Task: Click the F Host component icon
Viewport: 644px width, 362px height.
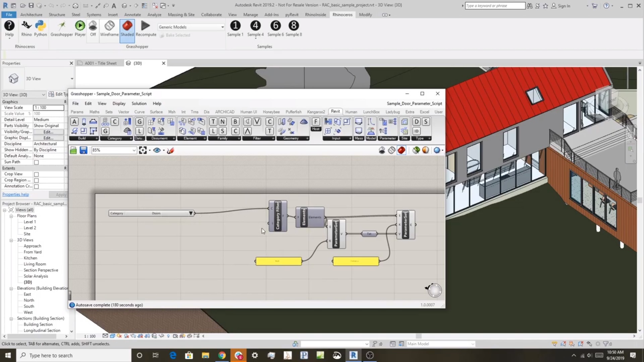Action: [316, 122]
